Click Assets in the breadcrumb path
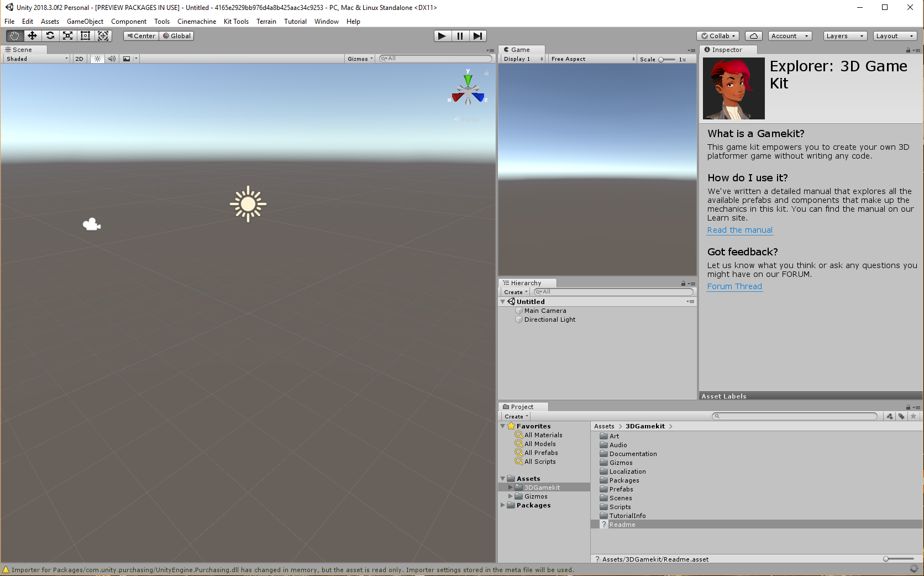This screenshot has width=924, height=576. point(604,426)
